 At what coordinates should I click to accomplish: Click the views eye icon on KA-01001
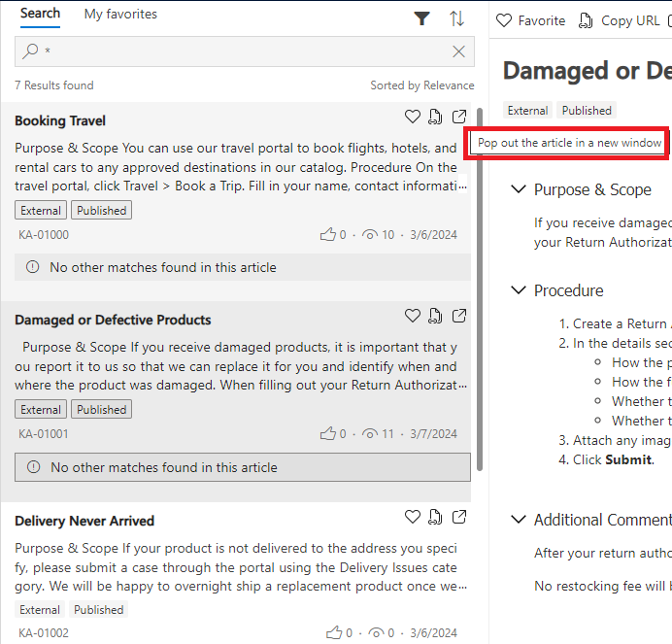point(370,434)
